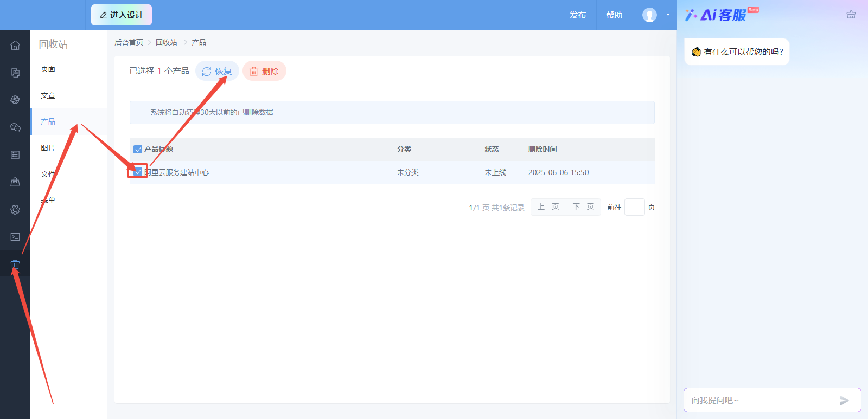Click the AI客服 clear chat icon
This screenshot has height=419, width=868.
coord(851,15)
